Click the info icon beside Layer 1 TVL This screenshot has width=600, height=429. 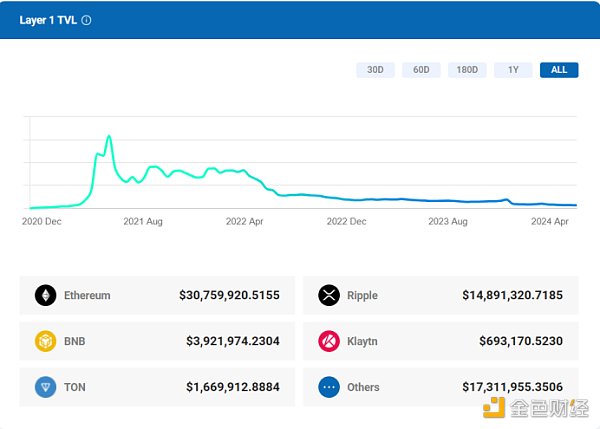86,20
